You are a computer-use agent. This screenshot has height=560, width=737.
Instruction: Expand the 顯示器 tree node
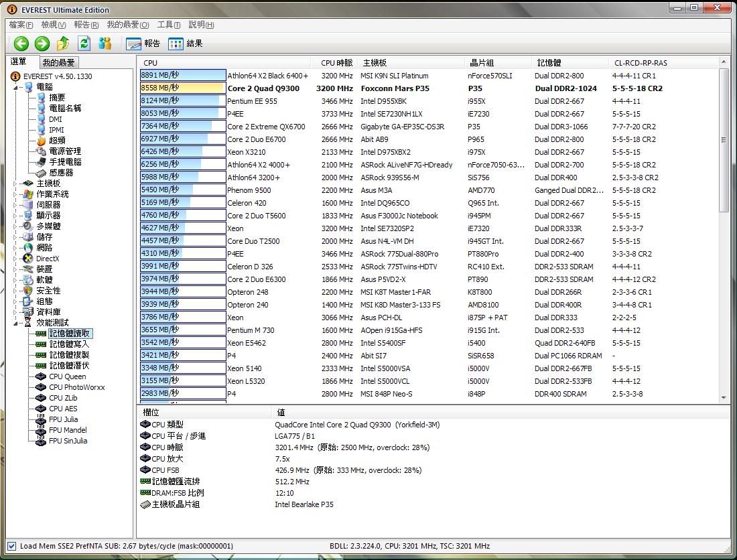pos(15,216)
